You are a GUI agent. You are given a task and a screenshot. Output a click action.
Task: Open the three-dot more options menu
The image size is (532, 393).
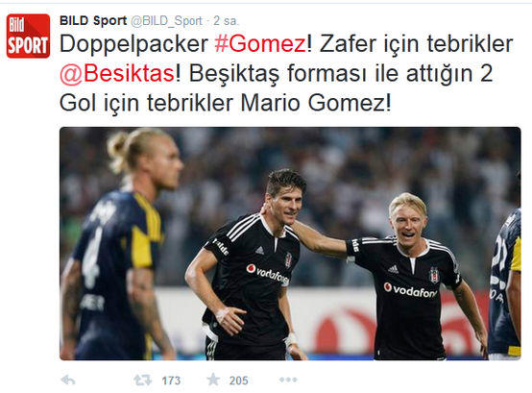pyautogui.click(x=288, y=380)
